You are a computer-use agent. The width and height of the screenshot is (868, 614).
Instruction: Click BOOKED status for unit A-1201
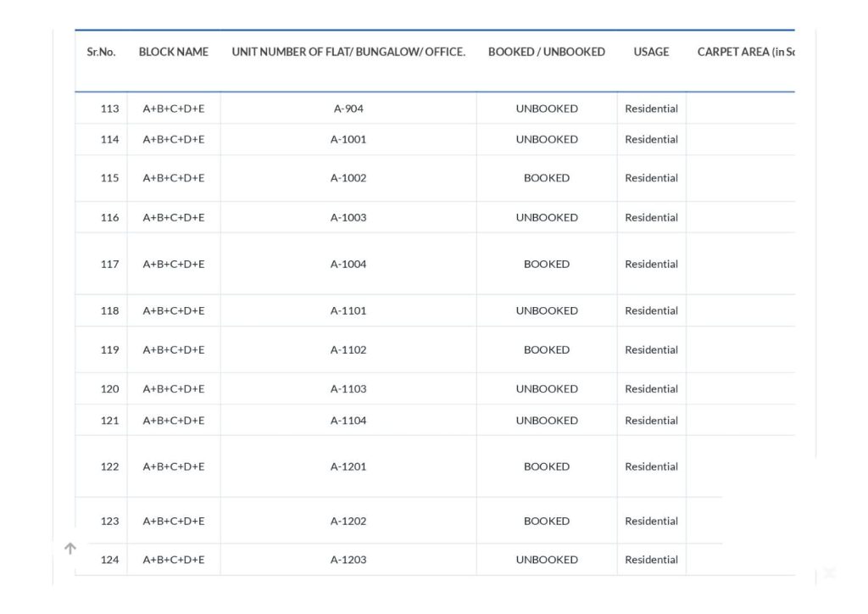point(547,466)
